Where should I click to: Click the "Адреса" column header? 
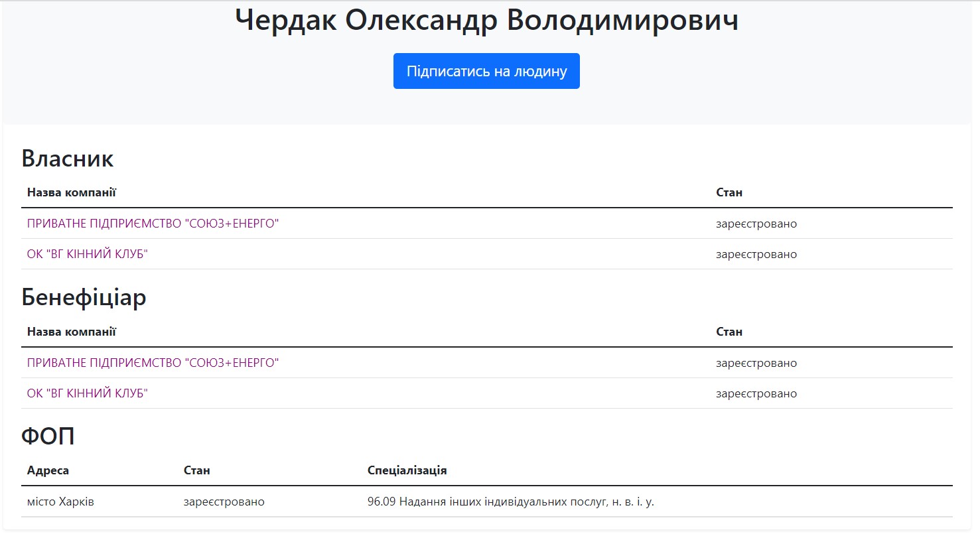(x=48, y=470)
